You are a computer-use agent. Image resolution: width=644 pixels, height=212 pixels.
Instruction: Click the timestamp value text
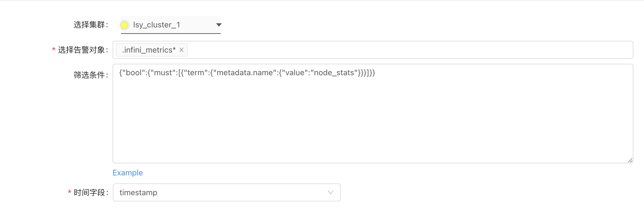(x=138, y=192)
